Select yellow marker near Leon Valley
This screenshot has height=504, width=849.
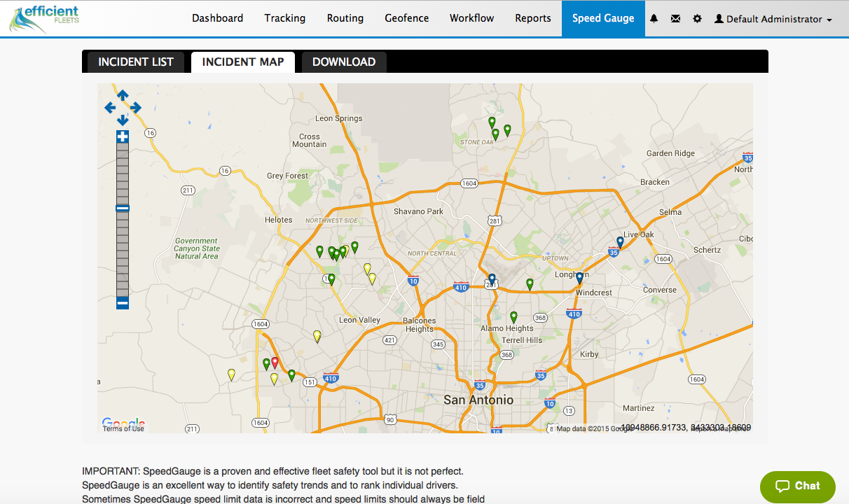(x=317, y=336)
